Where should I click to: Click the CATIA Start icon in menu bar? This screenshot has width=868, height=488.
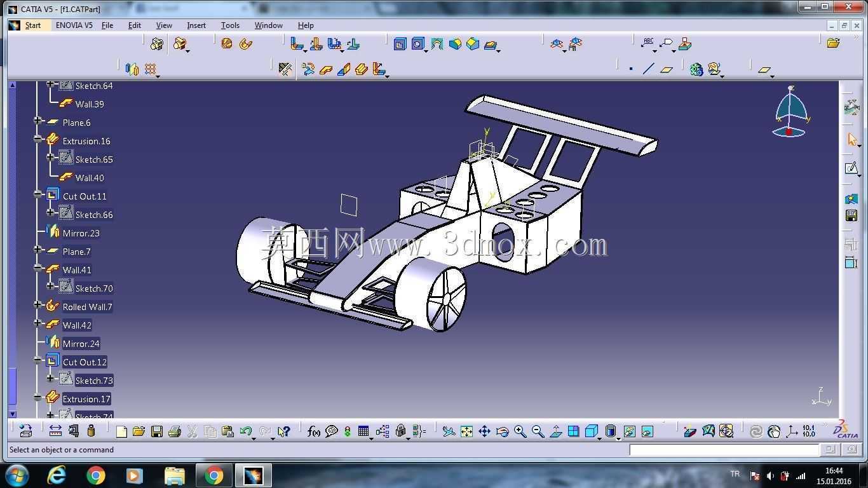click(x=14, y=25)
